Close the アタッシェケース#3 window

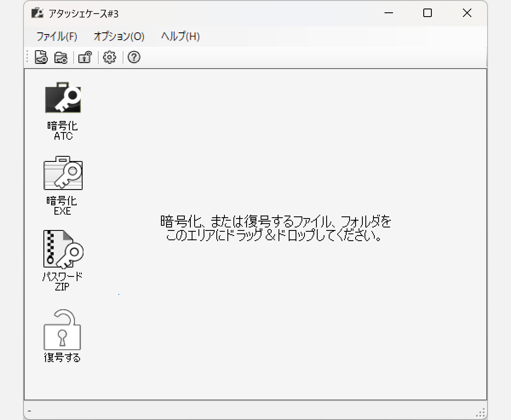(467, 13)
